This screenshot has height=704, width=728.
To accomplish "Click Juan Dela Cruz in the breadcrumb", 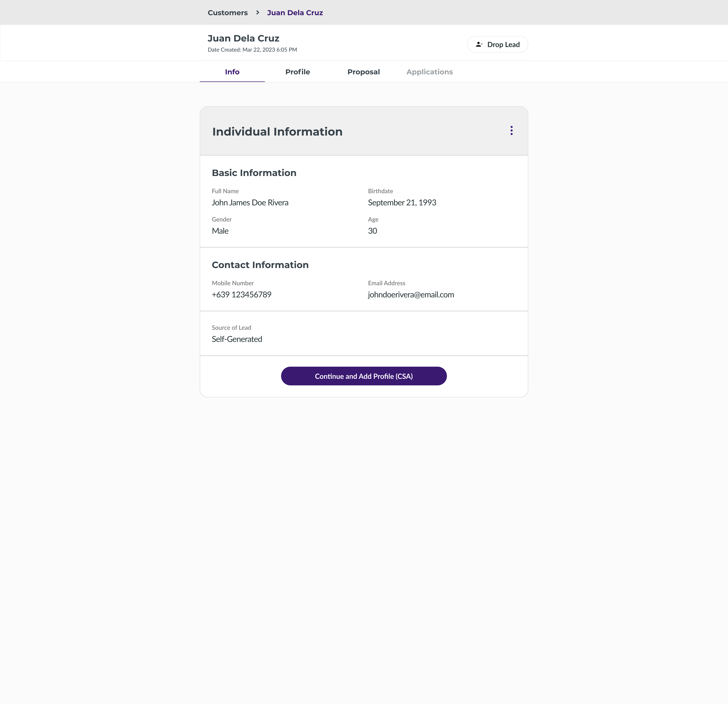I will 295,13.
